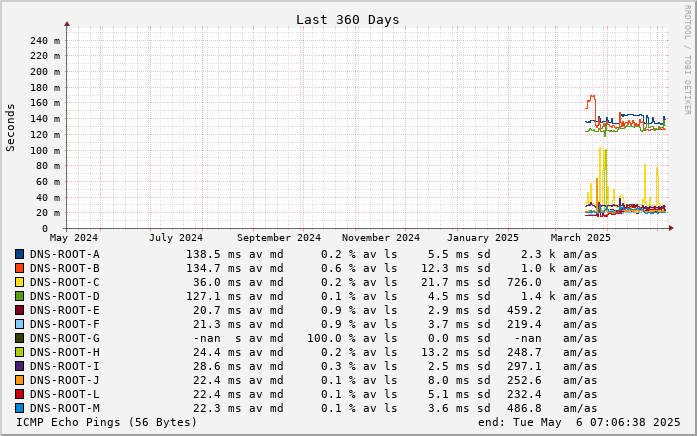The height and width of the screenshot is (436, 697).
Task: Click the DNS-ROOT-I purple color swatch
Action: click(20, 366)
